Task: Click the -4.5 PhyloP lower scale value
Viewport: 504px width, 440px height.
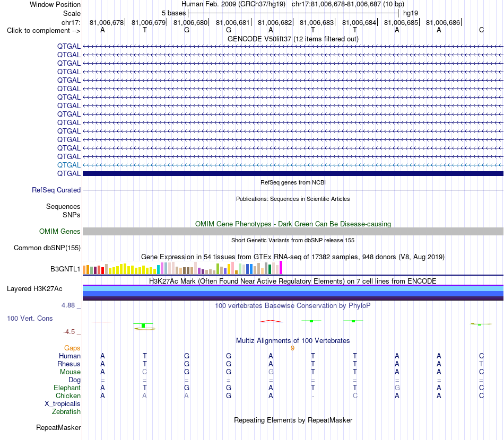Action: (69, 332)
